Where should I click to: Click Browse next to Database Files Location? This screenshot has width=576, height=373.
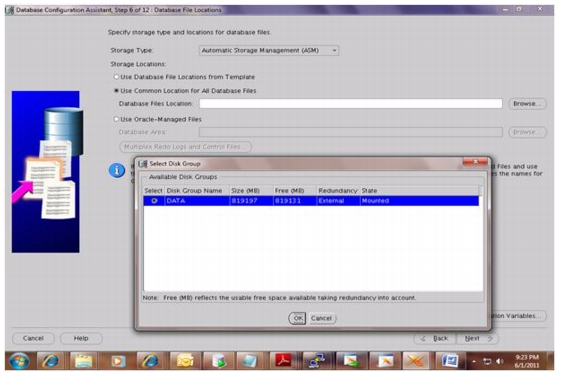[527, 104]
